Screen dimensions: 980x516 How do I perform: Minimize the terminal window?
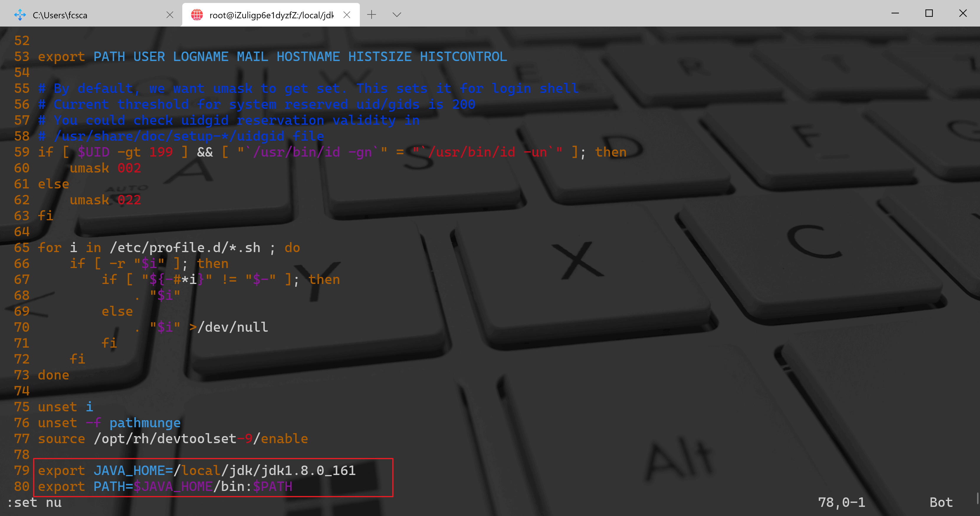895,13
